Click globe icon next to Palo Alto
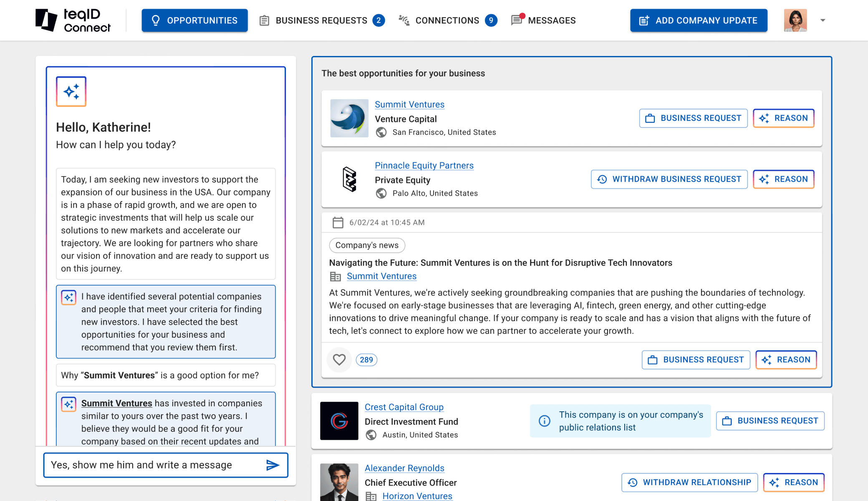 click(381, 193)
